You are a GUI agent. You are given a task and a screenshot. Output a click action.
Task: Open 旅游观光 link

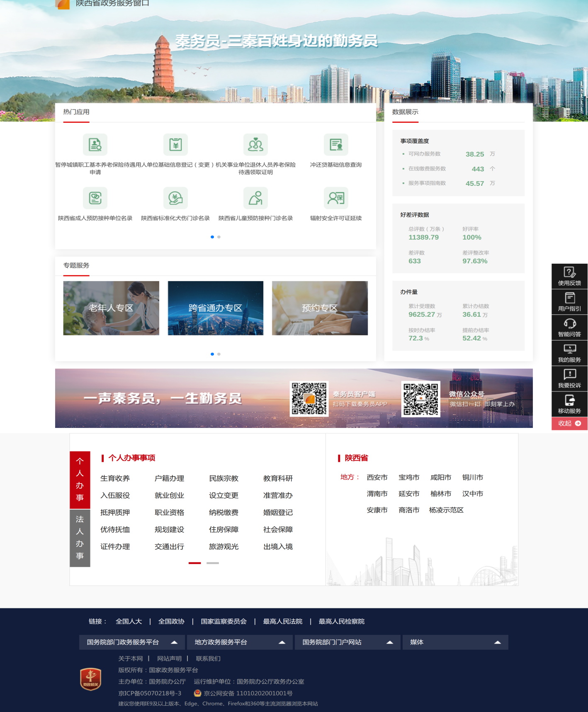224,547
